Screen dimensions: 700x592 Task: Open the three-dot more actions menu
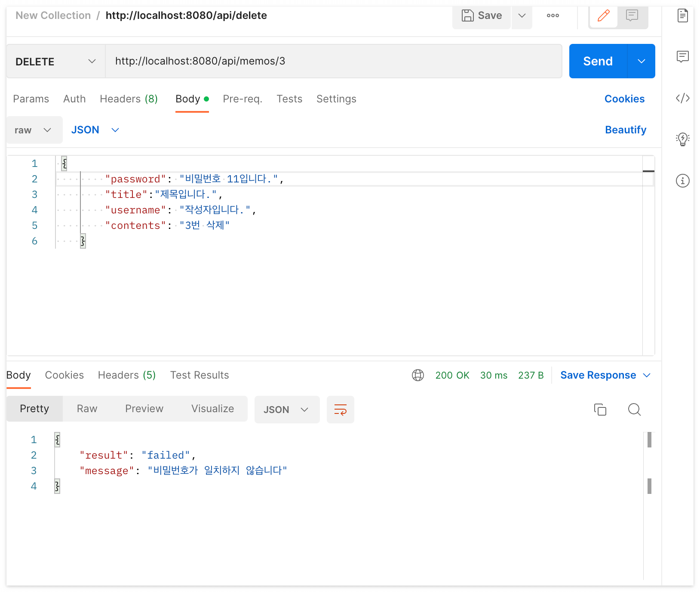point(553,15)
